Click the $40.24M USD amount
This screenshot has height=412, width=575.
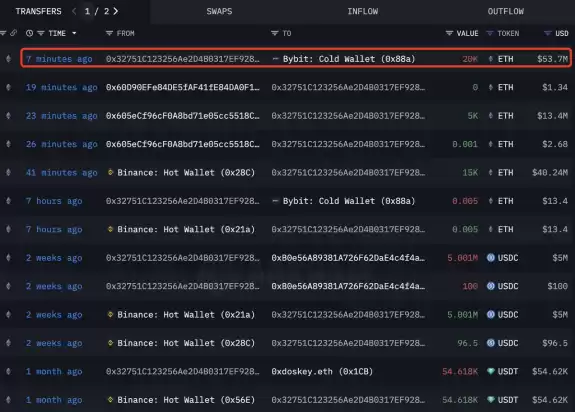550,173
